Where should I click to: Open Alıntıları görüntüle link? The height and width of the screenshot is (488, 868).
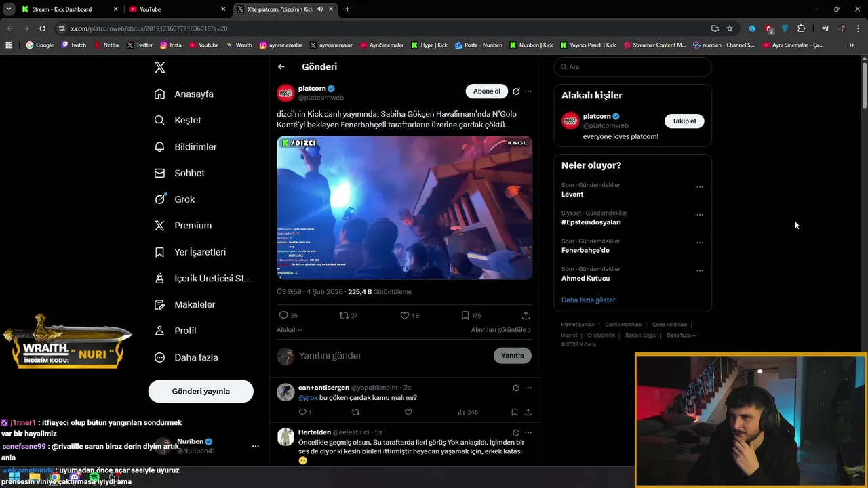click(x=501, y=330)
